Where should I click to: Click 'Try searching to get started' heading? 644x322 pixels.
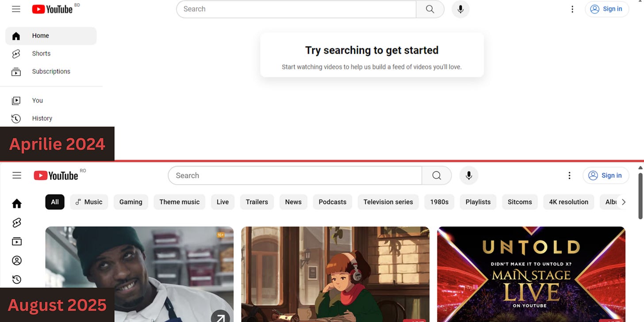click(x=372, y=50)
